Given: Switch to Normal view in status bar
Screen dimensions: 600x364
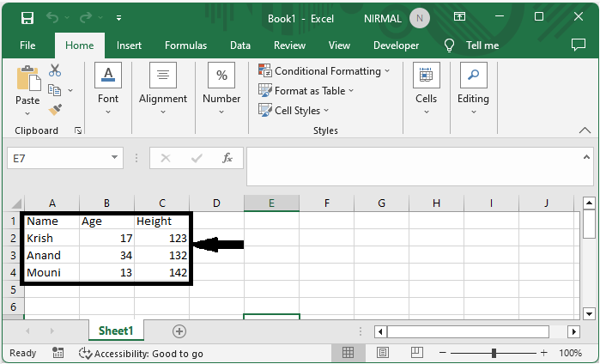Looking at the screenshot, I should [x=348, y=353].
